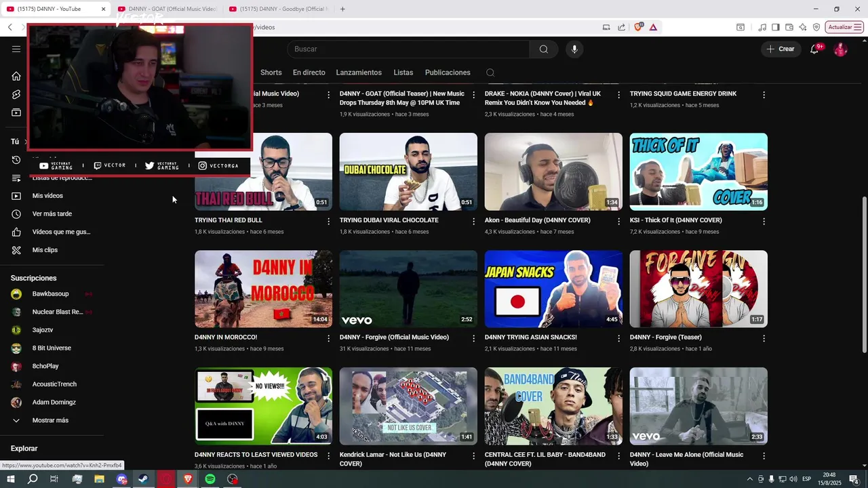Screen dimensions: 868x488
Task: Open options menu for D4NNY TRYING ASIAN SNACKS
Action: 619,338
